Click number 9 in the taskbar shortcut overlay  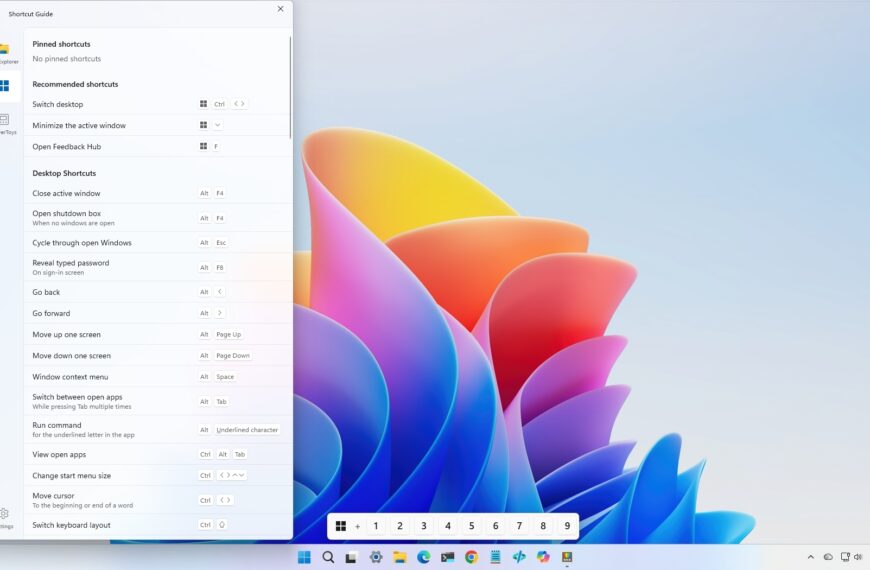pos(567,526)
